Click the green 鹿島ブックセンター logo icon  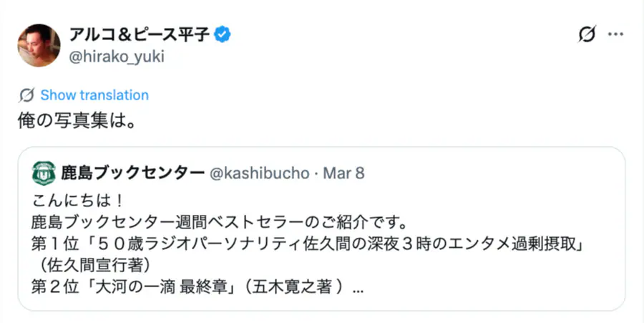pyautogui.click(x=44, y=173)
